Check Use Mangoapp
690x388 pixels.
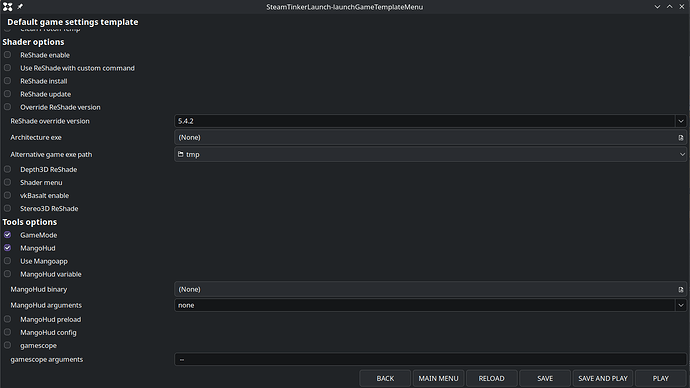pyautogui.click(x=7, y=261)
